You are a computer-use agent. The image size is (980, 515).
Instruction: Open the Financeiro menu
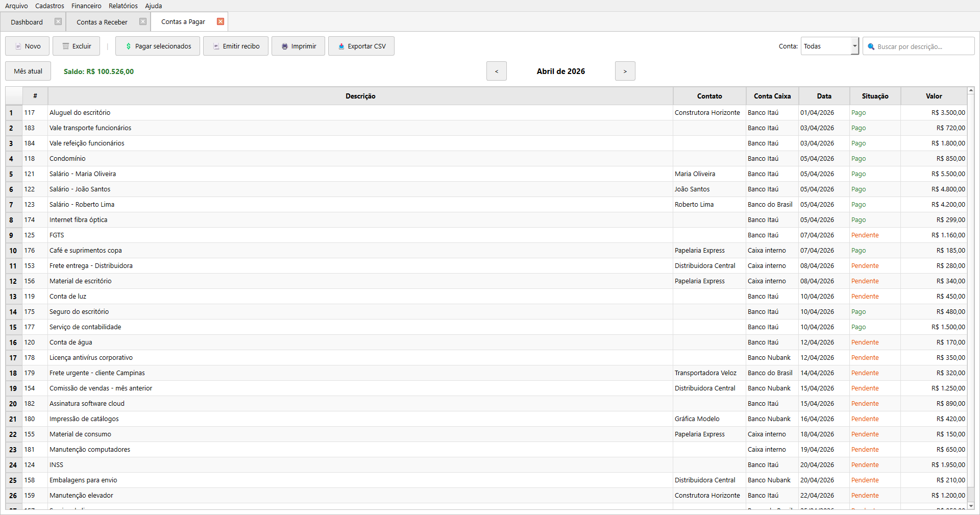[86, 6]
